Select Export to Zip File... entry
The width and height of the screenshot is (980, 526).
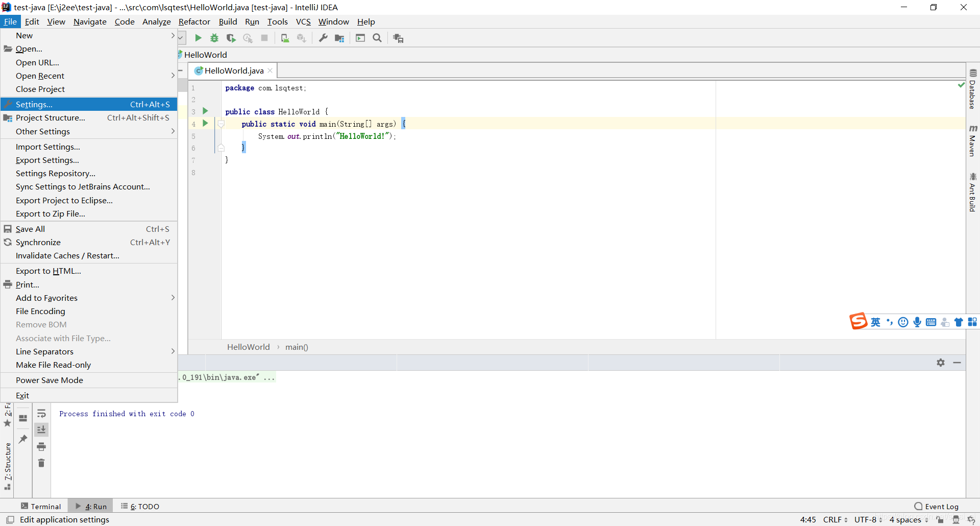[89, 213]
